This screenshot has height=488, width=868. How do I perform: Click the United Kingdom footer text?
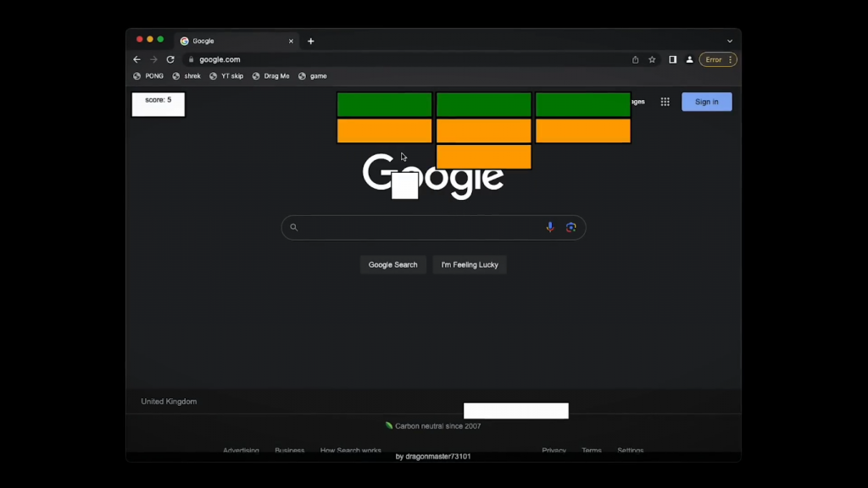pyautogui.click(x=169, y=401)
